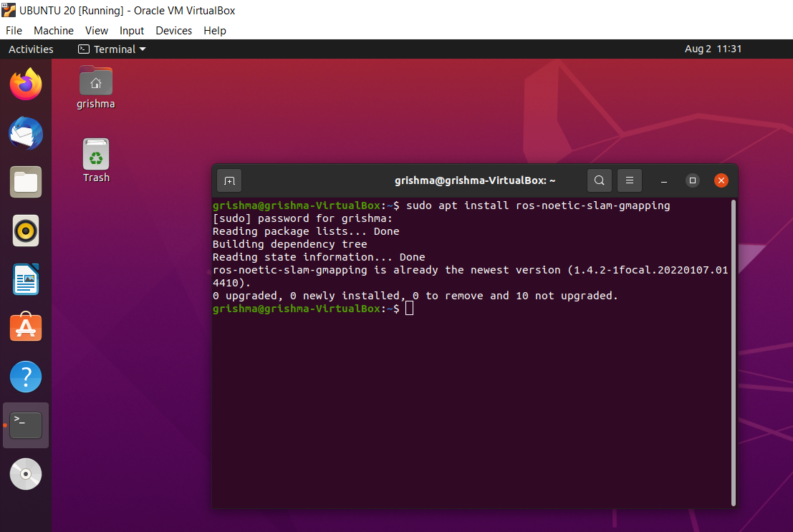Click 'Reading package lists... Done' line

(306, 231)
